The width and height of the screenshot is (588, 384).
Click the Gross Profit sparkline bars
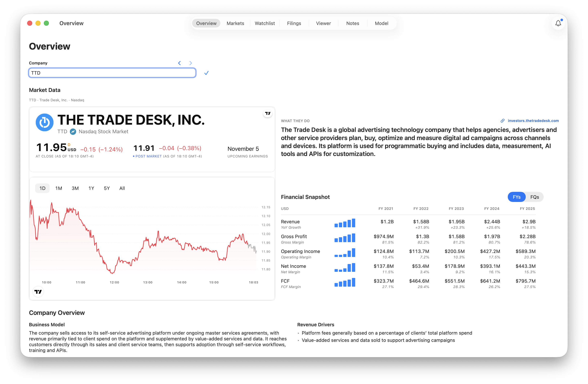[345, 238]
